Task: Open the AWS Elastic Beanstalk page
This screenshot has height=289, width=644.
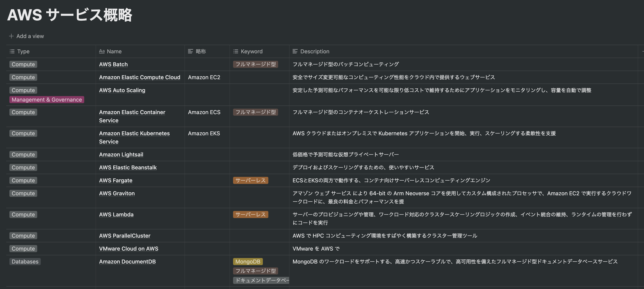Action: [128, 167]
